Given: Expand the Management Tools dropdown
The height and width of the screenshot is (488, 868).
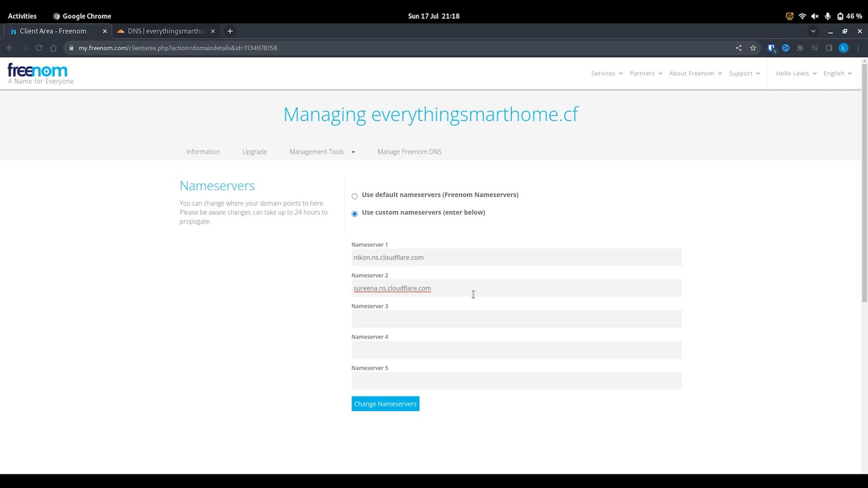Looking at the screenshot, I should (321, 152).
